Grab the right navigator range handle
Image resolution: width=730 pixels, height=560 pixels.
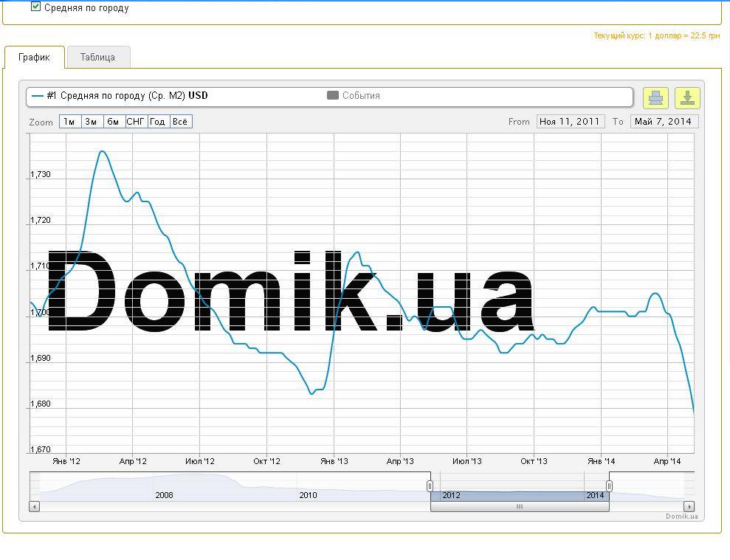pos(609,486)
